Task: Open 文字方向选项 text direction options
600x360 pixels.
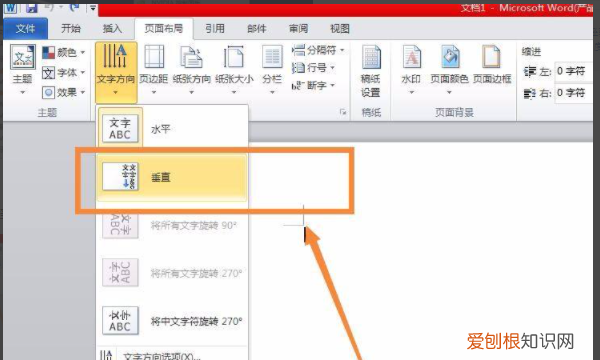Action: click(x=172, y=355)
